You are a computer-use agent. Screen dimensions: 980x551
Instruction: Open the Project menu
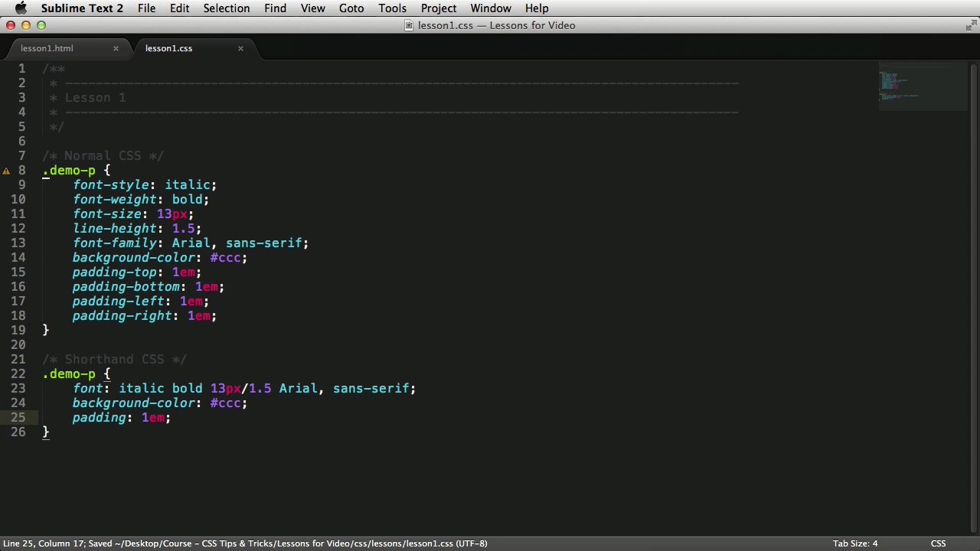(439, 8)
